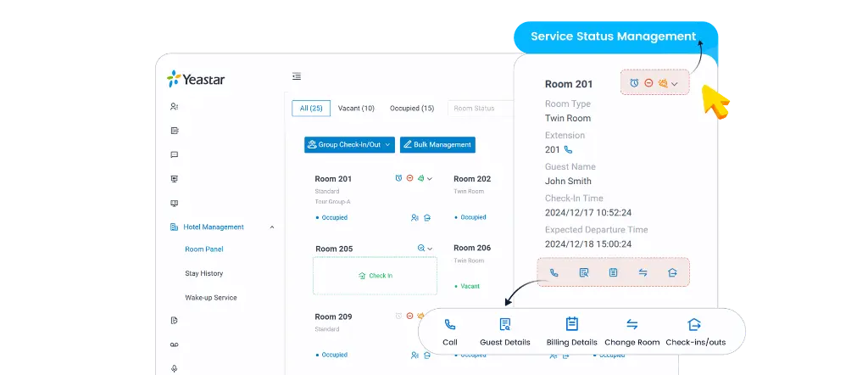This screenshot has height=375, width=868.
Task: Click check-out house icon in details panel action row
Action: 672,272
